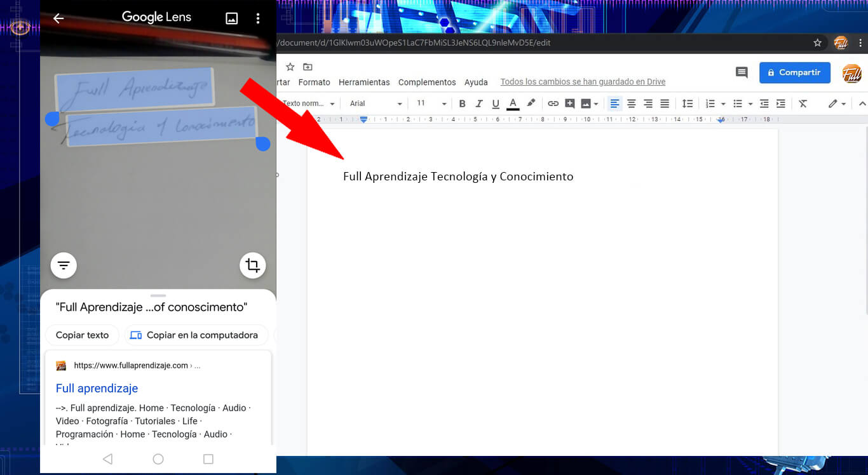Expand numbered list options arrow
The height and width of the screenshot is (475, 868).
point(723,104)
